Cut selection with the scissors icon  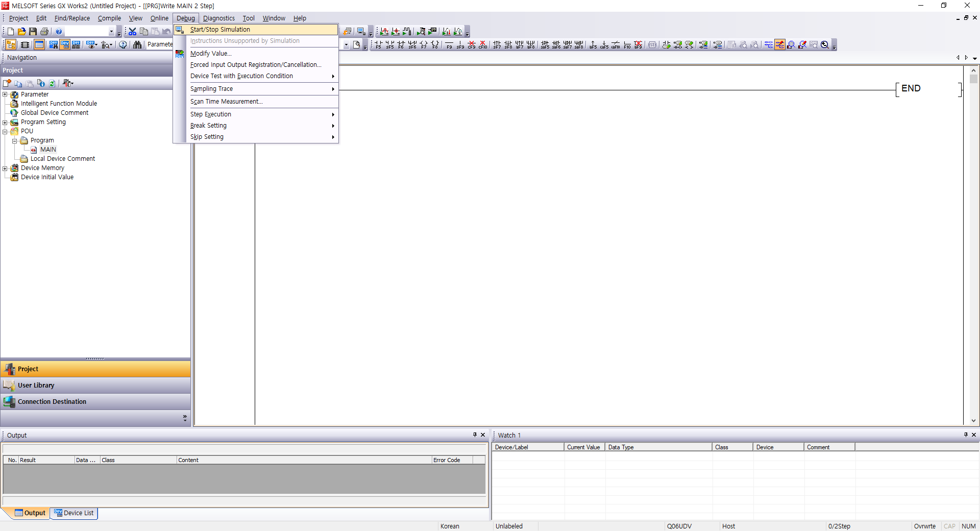(x=133, y=32)
